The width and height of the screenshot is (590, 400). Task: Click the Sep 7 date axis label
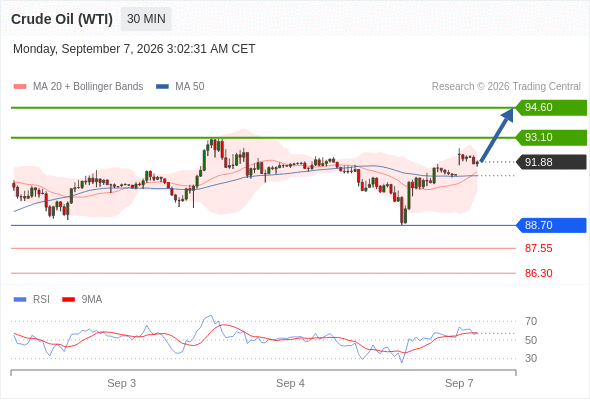(x=459, y=383)
